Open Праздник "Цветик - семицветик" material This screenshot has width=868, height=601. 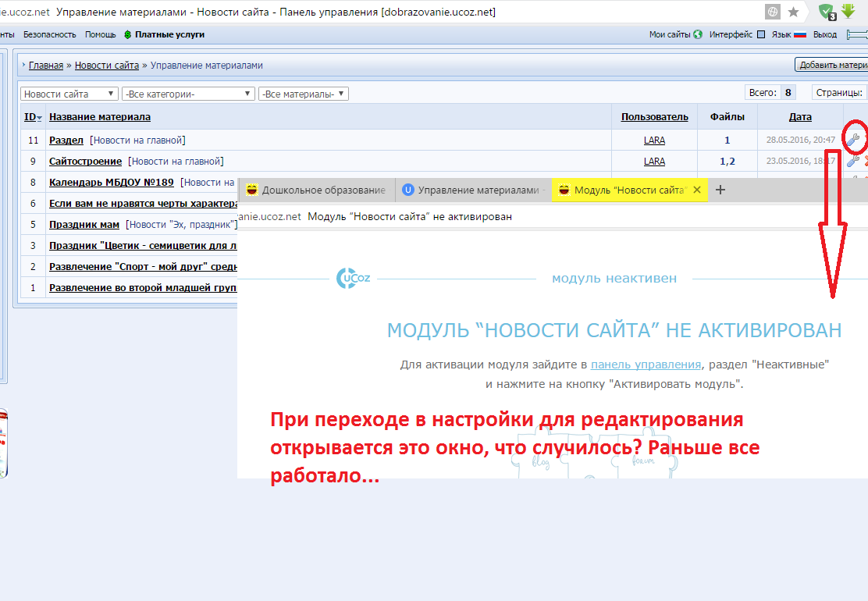pyautogui.click(x=144, y=245)
